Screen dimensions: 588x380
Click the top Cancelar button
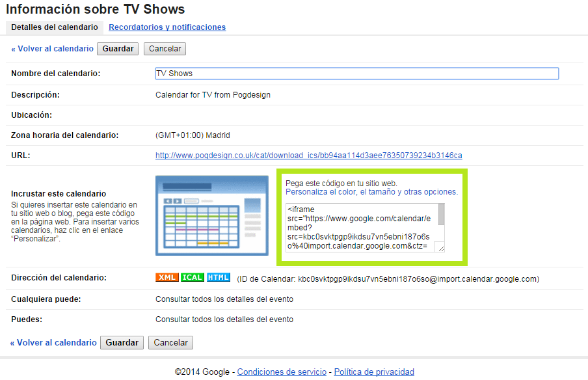coord(165,49)
